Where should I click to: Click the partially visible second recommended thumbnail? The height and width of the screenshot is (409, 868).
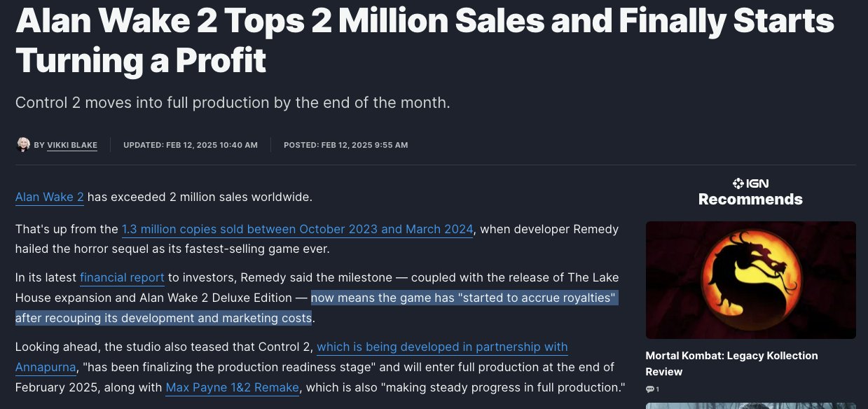click(750, 405)
